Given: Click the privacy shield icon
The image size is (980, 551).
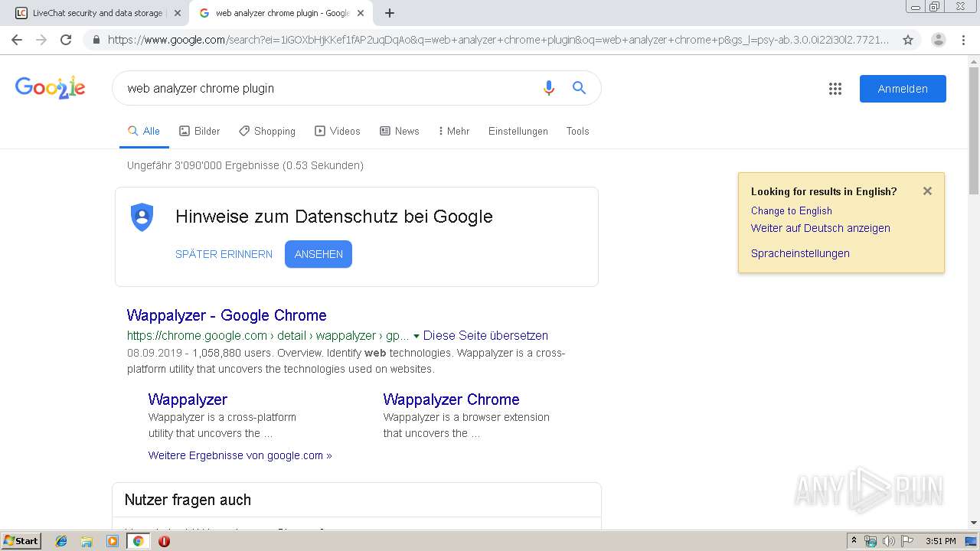Looking at the screenshot, I should [x=142, y=217].
